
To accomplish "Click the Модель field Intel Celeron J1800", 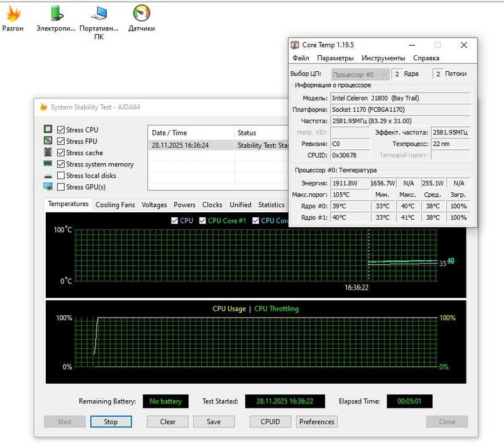I will coord(400,98).
